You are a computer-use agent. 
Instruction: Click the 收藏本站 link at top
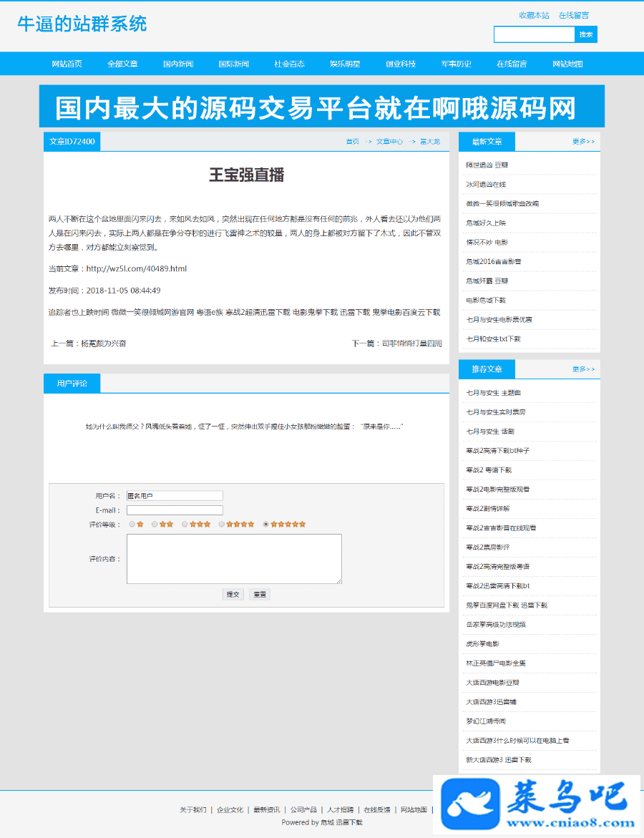[534, 15]
